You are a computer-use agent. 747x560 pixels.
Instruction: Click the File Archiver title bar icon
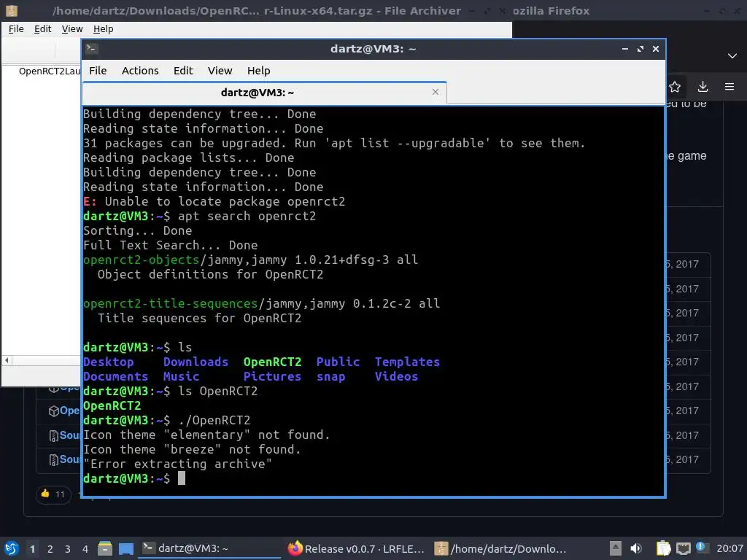click(12, 10)
